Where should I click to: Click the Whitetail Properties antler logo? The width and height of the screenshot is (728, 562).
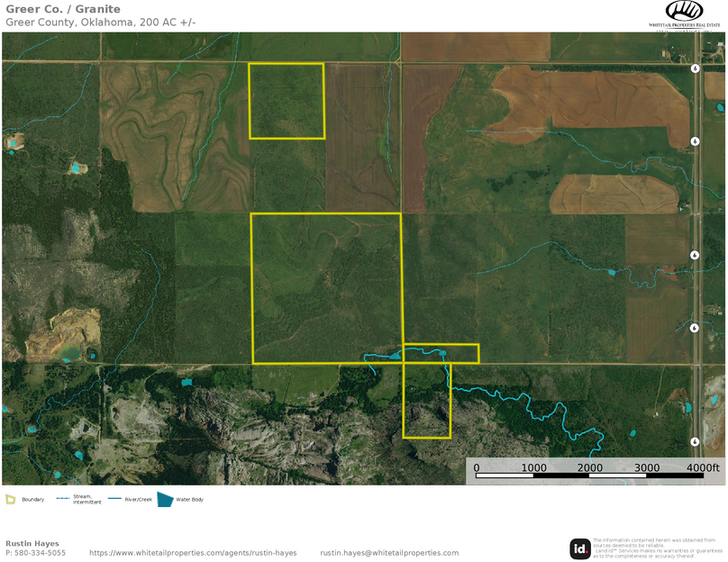pyautogui.click(x=684, y=12)
